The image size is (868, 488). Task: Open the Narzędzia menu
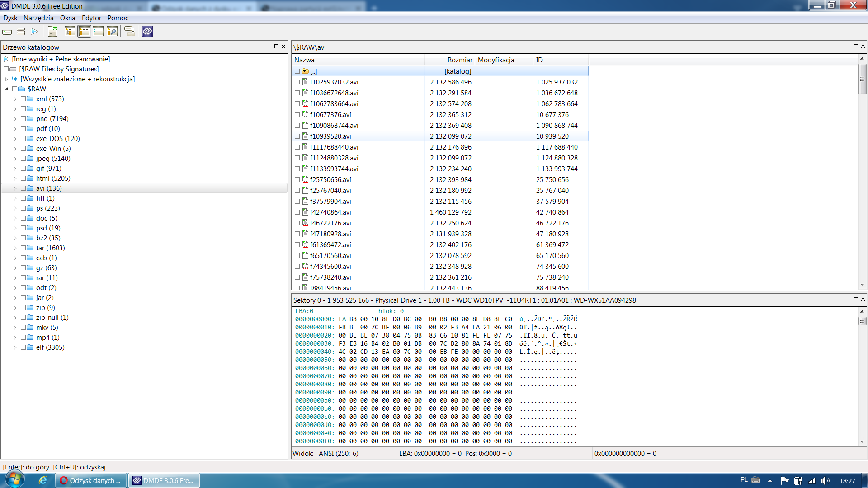click(x=38, y=18)
